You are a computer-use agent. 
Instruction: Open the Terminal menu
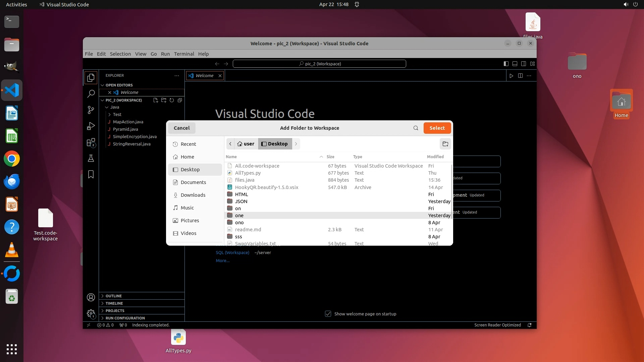184,54
